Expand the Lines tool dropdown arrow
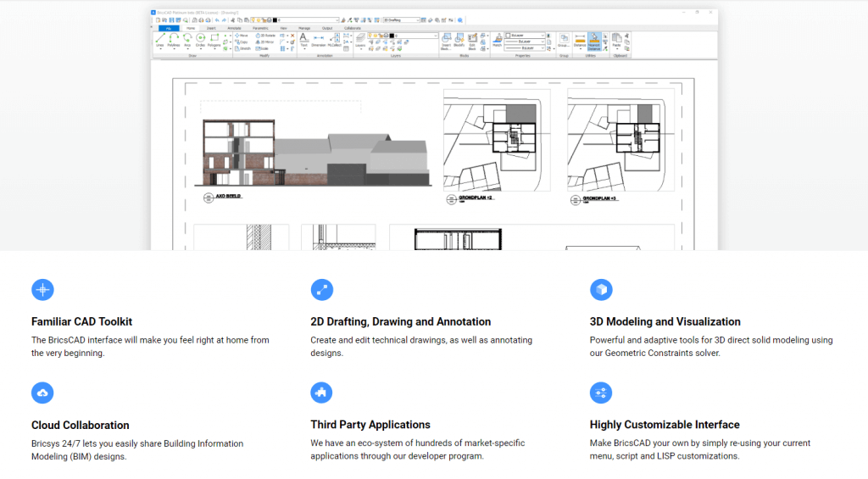Viewport: 868px width, 479px height. [x=160, y=48]
